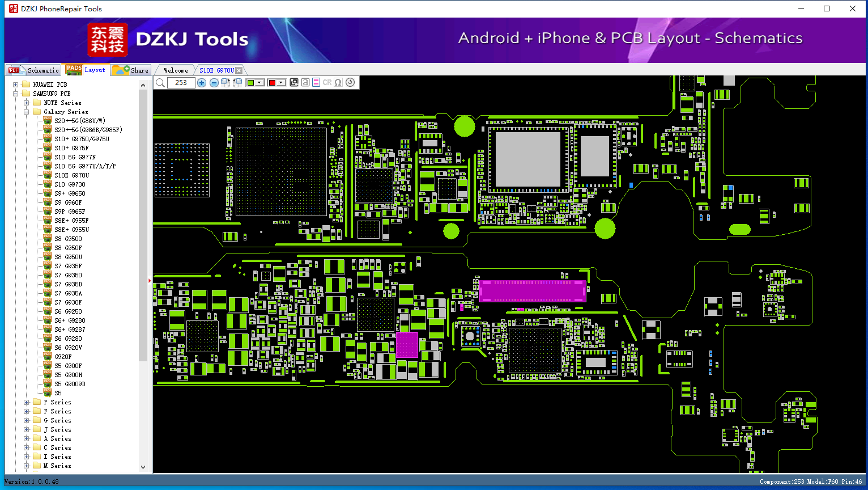This screenshot has width=868, height=490.
Task: Close the S10E G970U tab
Action: pyautogui.click(x=239, y=70)
